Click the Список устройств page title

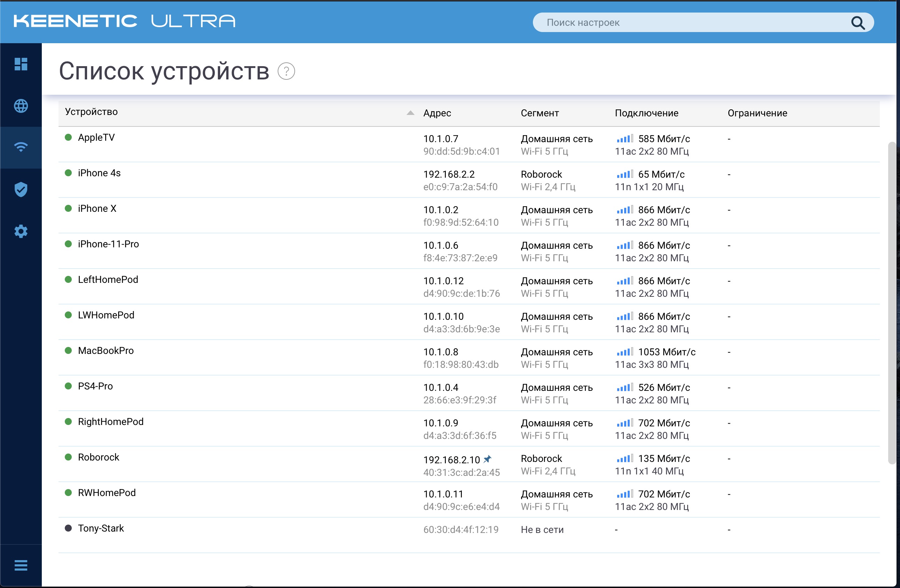[x=164, y=71]
